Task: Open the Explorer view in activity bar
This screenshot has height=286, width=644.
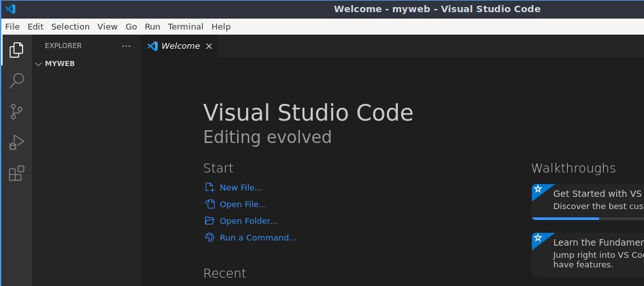Action: point(17,50)
